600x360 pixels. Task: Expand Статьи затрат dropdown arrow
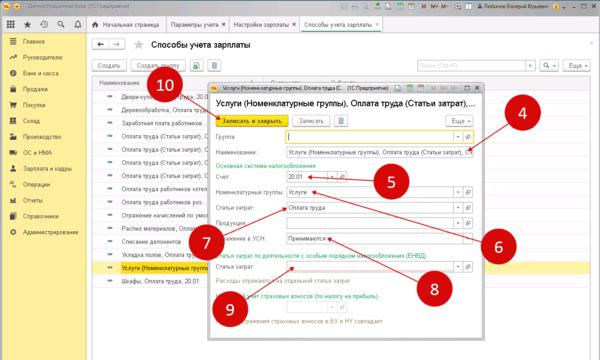pyautogui.click(x=458, y=208)
